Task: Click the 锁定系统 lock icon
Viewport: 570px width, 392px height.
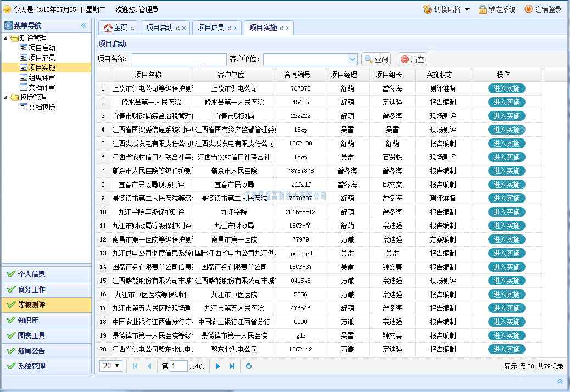Action: pos(482,9)
